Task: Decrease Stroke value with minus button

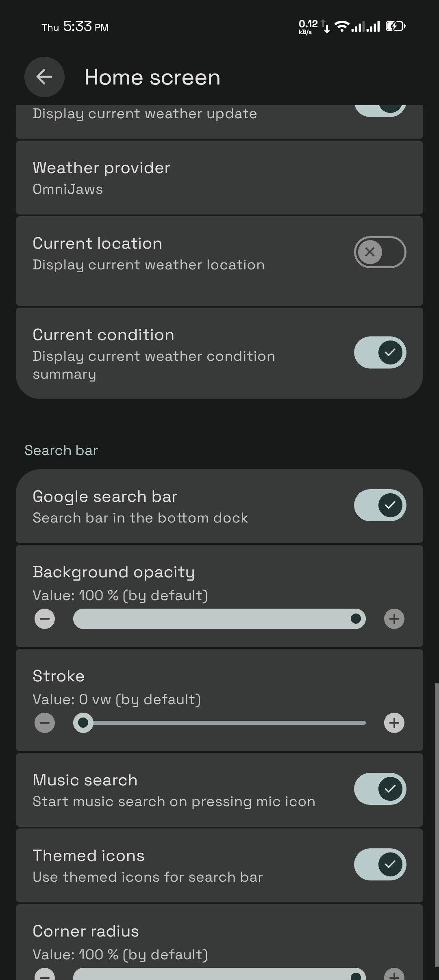Action: [x=45, y=723]
